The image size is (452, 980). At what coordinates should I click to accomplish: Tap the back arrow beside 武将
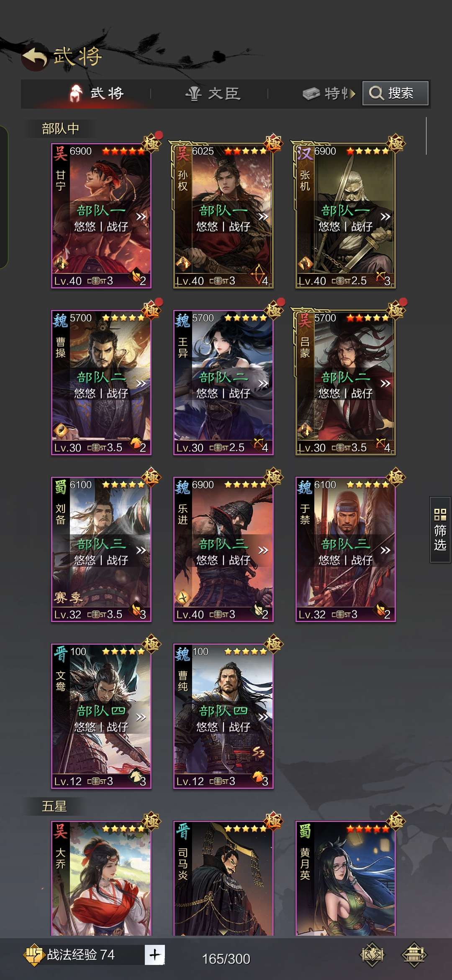coord(34,58)
